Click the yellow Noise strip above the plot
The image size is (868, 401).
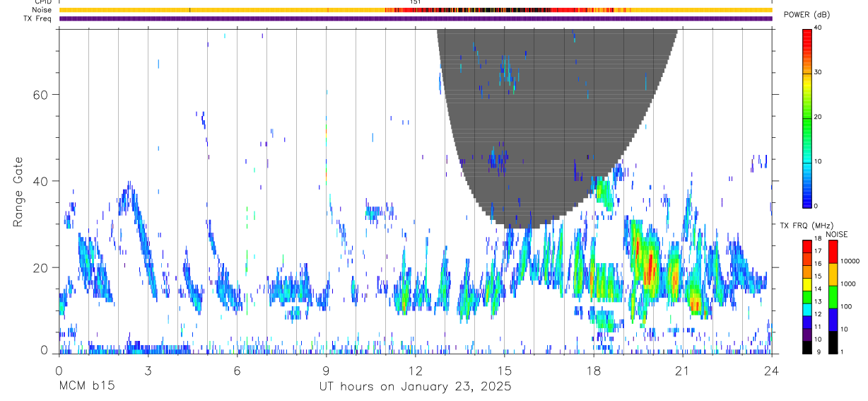415,10
